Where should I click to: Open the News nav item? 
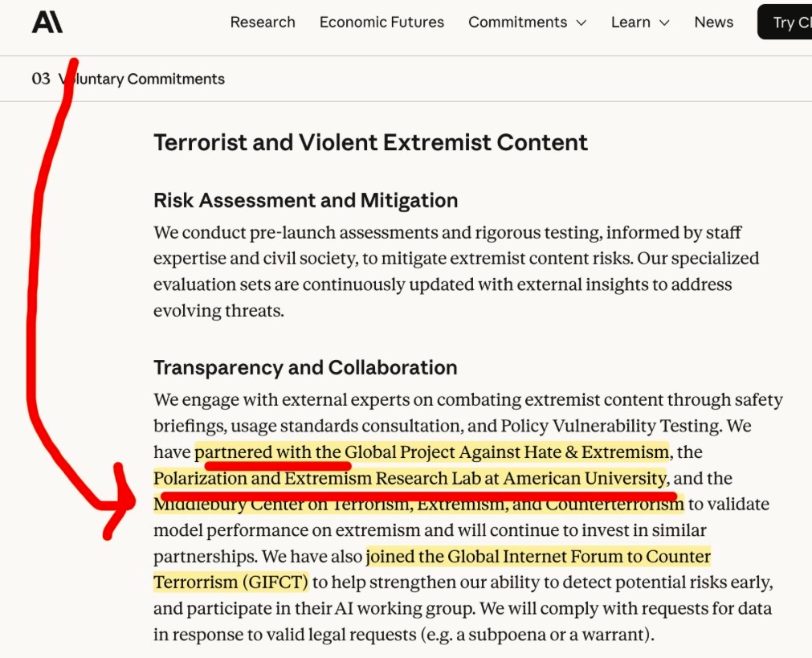[713, 22]
